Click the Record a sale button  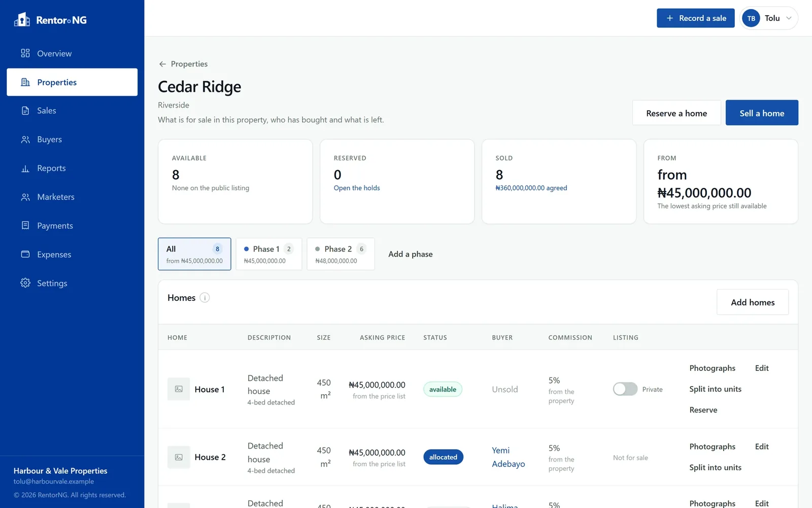pos(696,18)
